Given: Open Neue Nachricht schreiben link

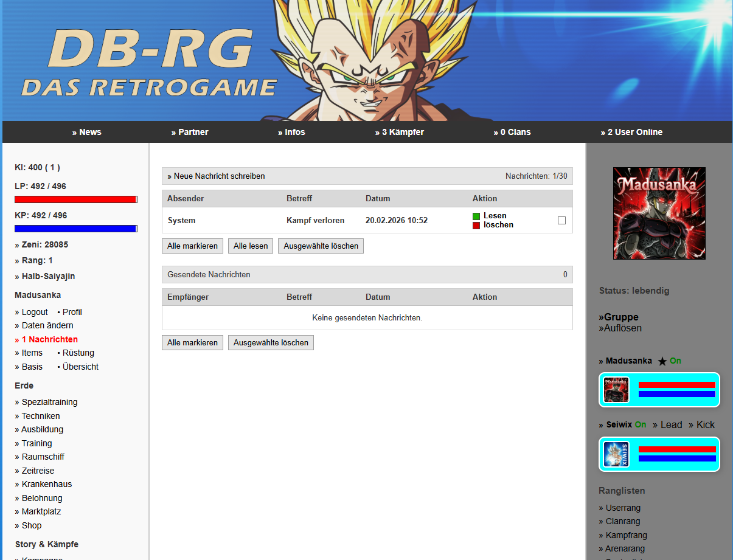Looking at the screenshot, I should point(216,176).
